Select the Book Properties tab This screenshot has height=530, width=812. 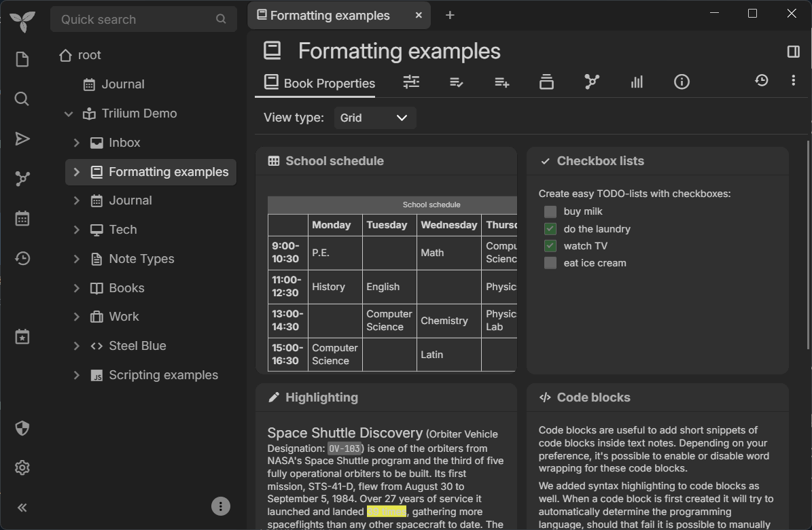tap(319, 83)
